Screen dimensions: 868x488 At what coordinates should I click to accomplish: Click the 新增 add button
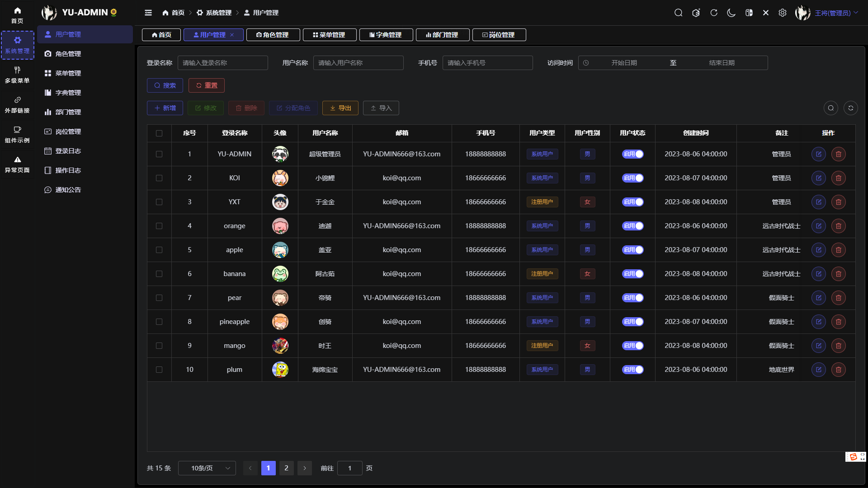point(165,108)
